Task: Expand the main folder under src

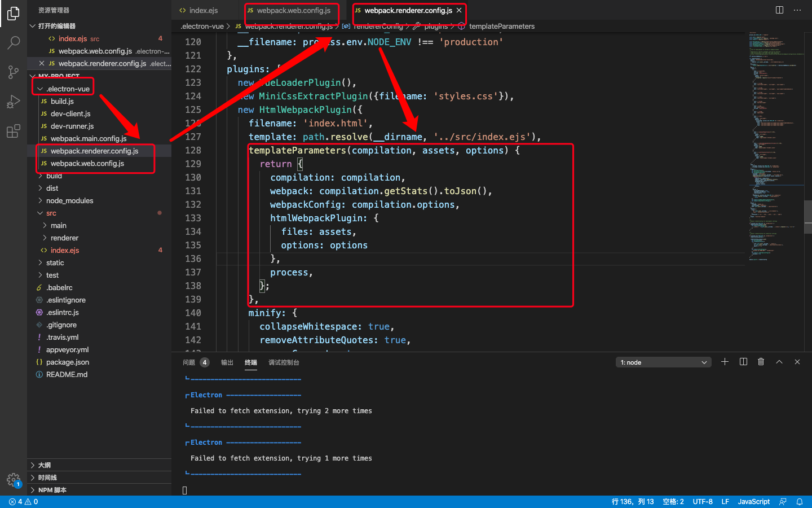Action: 99,225
